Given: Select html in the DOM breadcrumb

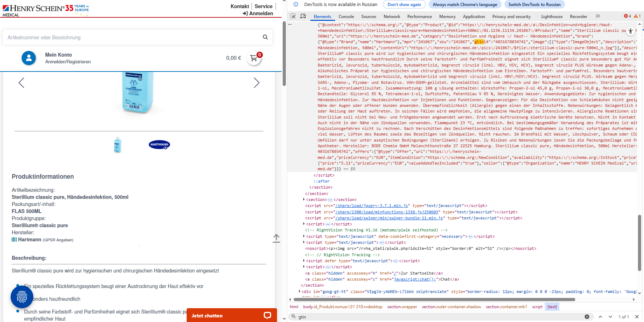Looking at the screenshot, I should pos(294,307).
